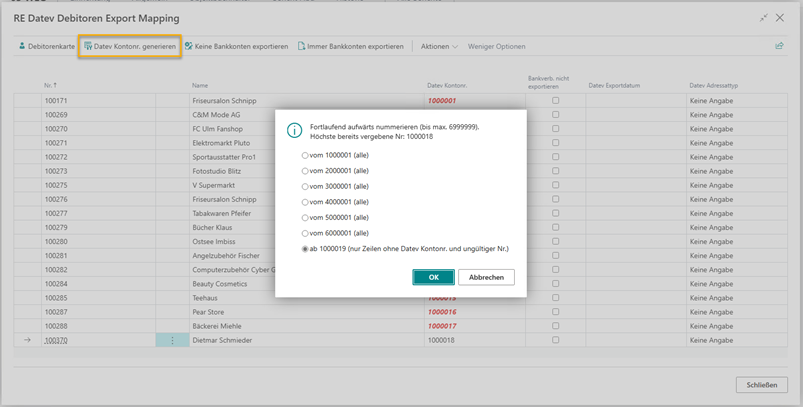Click Datev Kontonr. generieren toolbar icon
Screen dimensions: 803x407
point(88,47)
